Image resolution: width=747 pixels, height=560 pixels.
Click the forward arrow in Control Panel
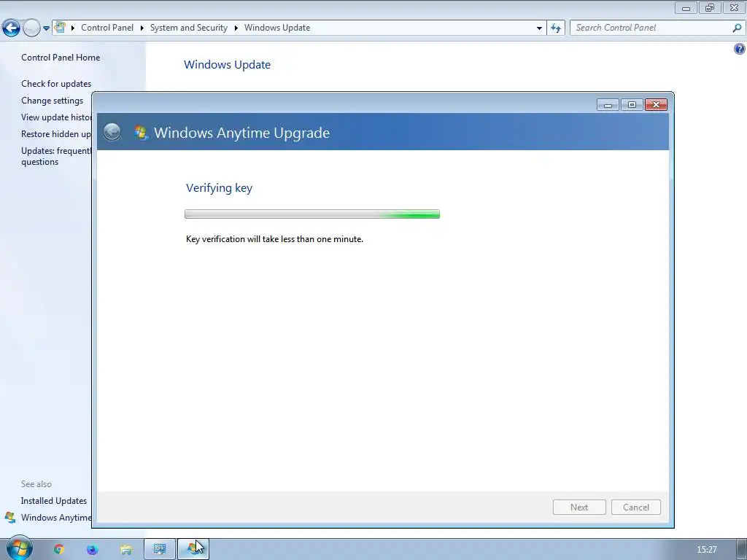tap(31, 28)
